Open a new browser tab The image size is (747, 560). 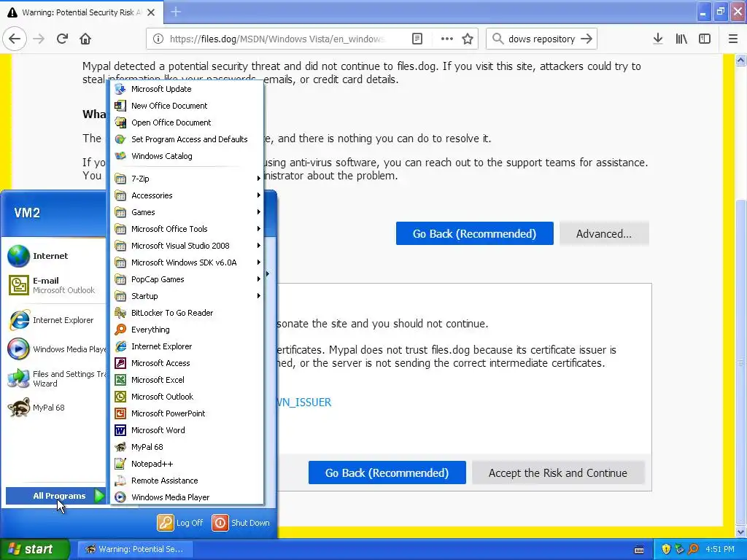[x=175, y=12]
